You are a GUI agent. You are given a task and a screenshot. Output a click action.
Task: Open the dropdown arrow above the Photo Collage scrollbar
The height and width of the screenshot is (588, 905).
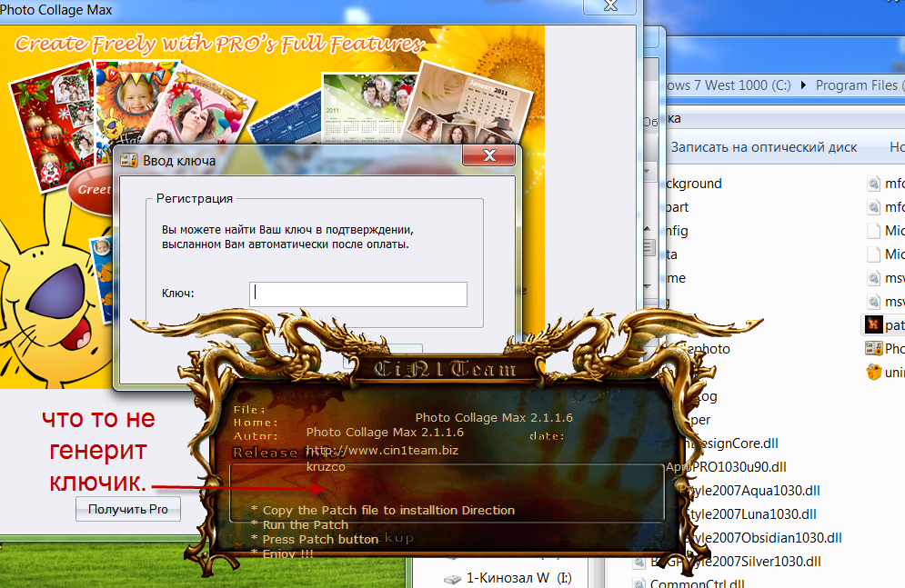click(648, 171)
